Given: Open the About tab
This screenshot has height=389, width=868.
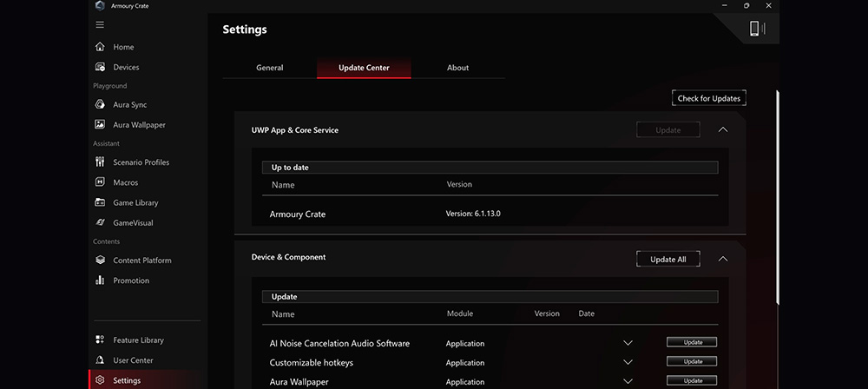Looking at the screenshot, I should point(457,68).
